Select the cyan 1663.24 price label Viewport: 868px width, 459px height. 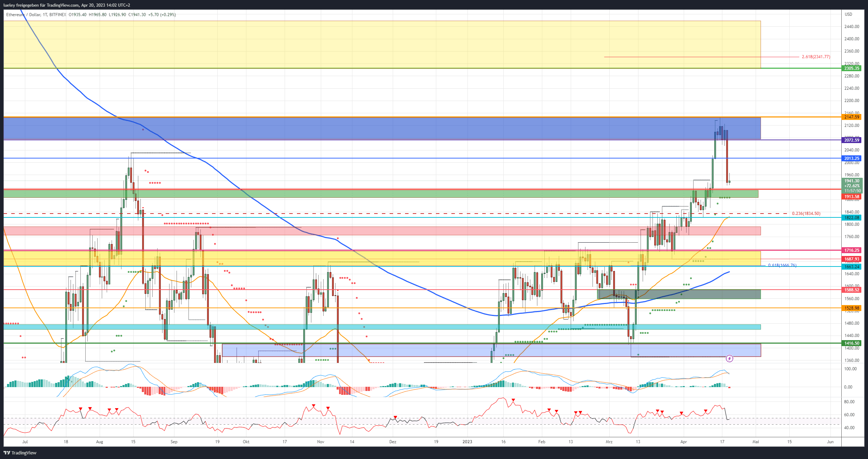point(852,267)
